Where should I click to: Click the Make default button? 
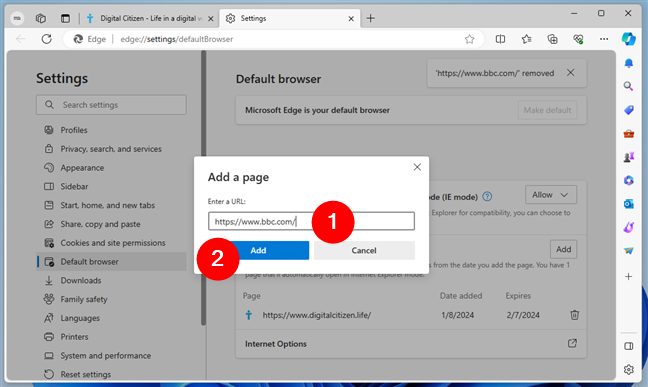547,110
